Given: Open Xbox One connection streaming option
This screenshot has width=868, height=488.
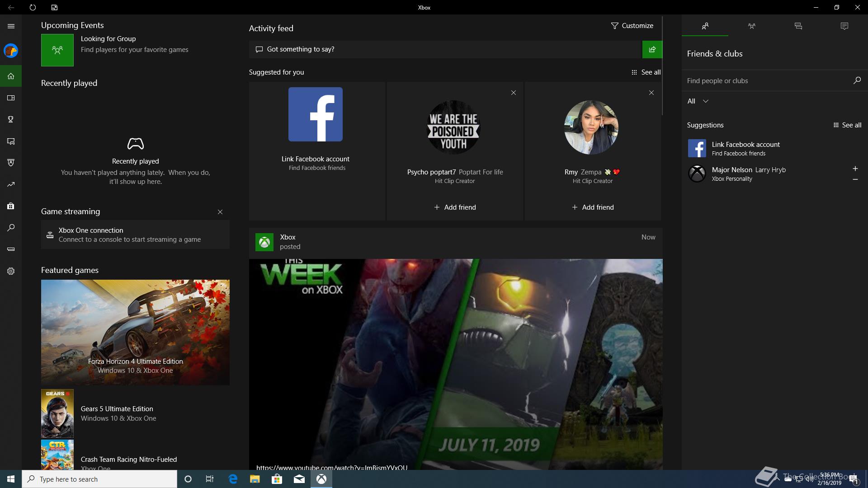Looking at the screenshot, I should pyautogui.click(x=135, y=235).
